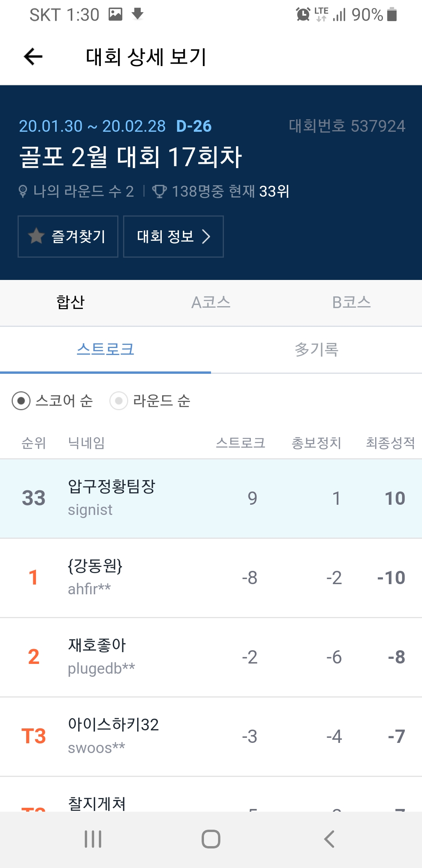Select the 라운드 순 radio button

pyautogui.click(x=119, y=401)
